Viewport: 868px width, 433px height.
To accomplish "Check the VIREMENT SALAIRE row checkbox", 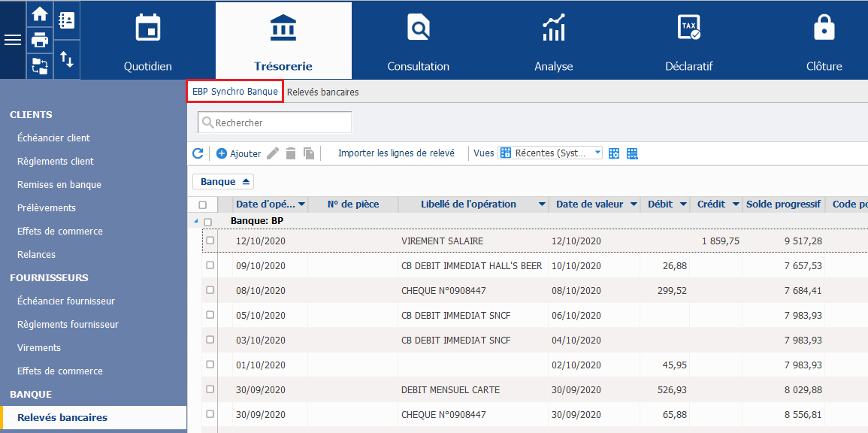I will tap(210, 241).
